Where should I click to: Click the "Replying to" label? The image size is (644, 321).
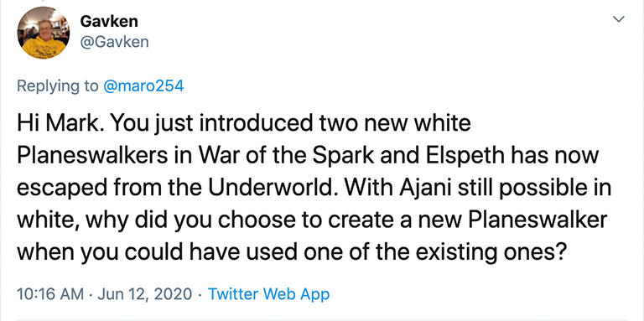coord(58,85)
